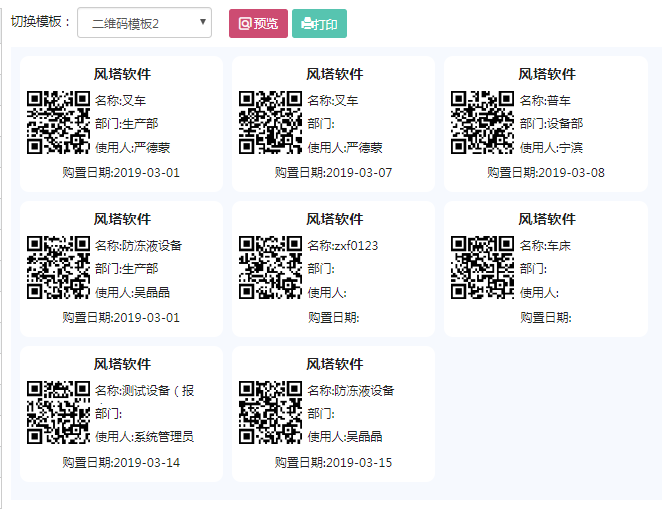Click 使用人:宁滨 text

tap(551, 147)
